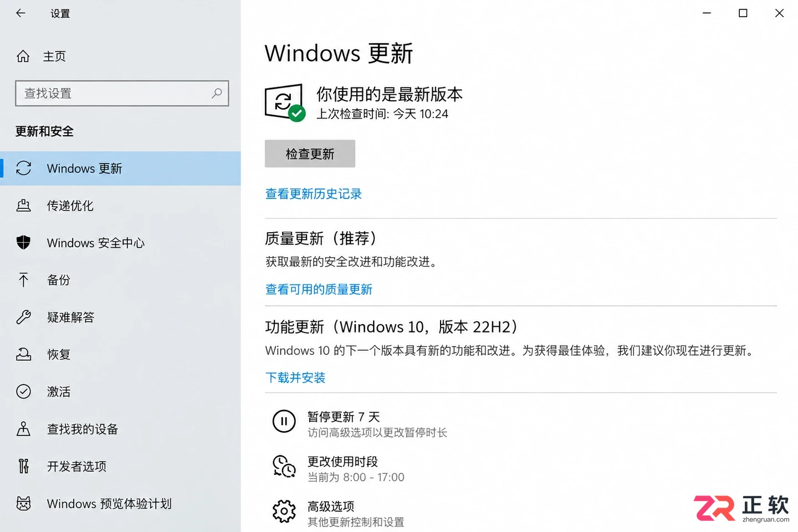Open the 备份 section
The width and height of the screenshot is (798, 532).
click(x=120, y=280)
